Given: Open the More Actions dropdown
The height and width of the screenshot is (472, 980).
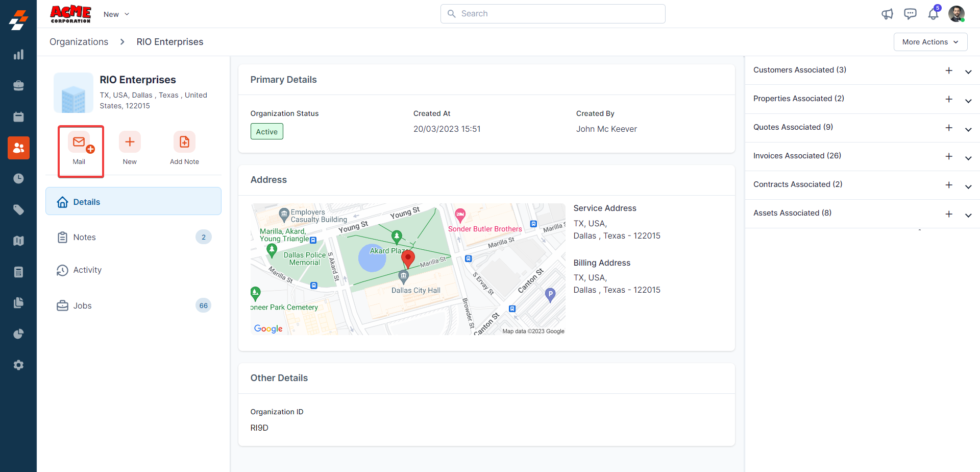Looking at the screenshot, I should (x=930, y=42).
